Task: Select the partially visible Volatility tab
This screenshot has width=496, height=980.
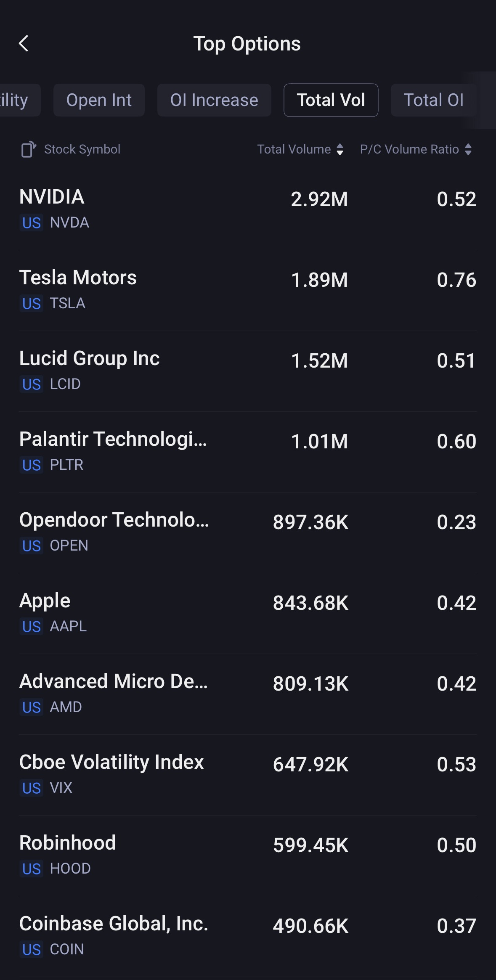Action: click(17, 100)
